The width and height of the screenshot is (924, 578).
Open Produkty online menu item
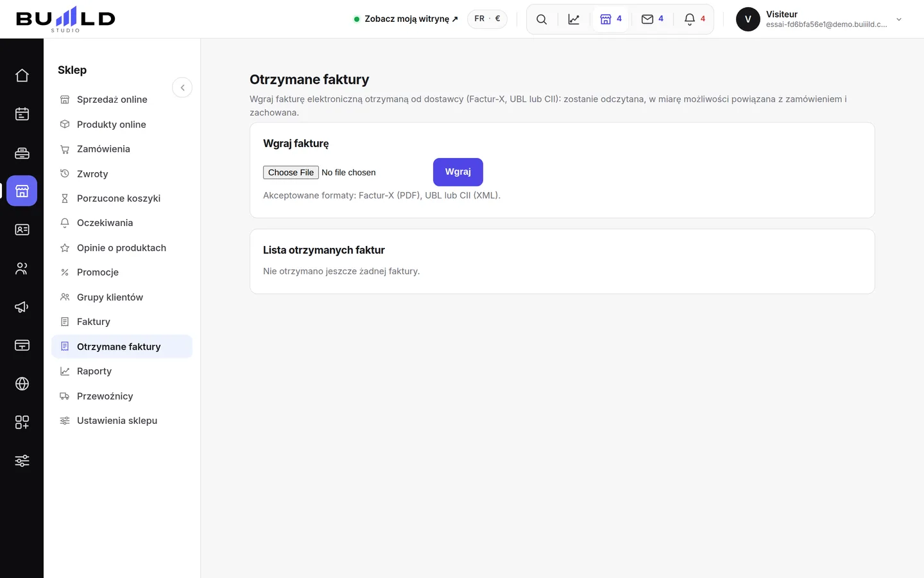coord(122,125)
